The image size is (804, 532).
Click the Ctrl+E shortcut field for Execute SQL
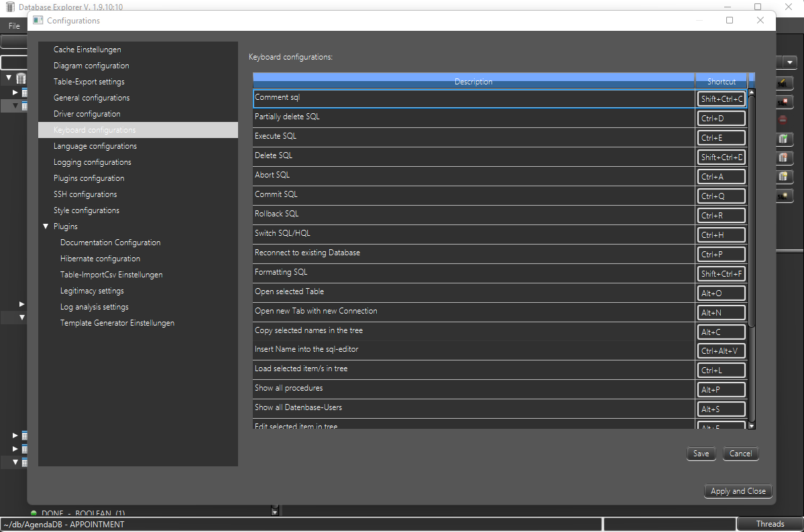point(721,138)
